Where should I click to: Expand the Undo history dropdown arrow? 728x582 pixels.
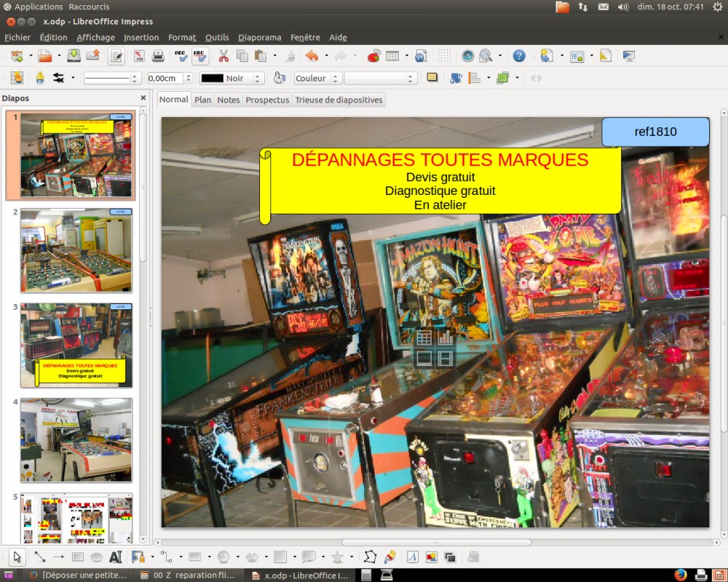coord(326,56)
